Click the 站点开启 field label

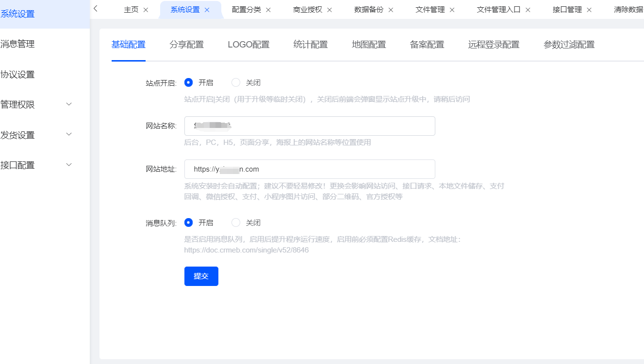coord(161,83)
